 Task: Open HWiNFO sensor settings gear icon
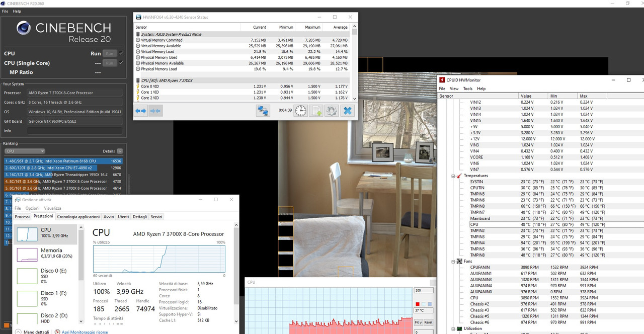pos(331,111)
